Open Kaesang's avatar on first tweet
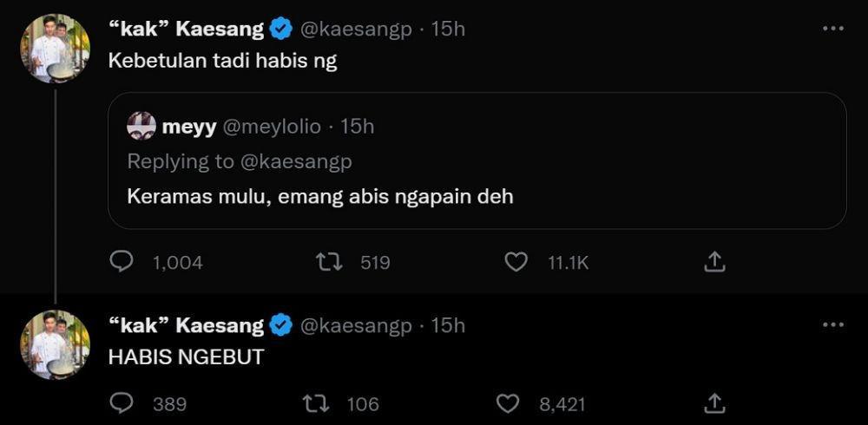Screen dimensions: 868x425 [x=55, y=49]
